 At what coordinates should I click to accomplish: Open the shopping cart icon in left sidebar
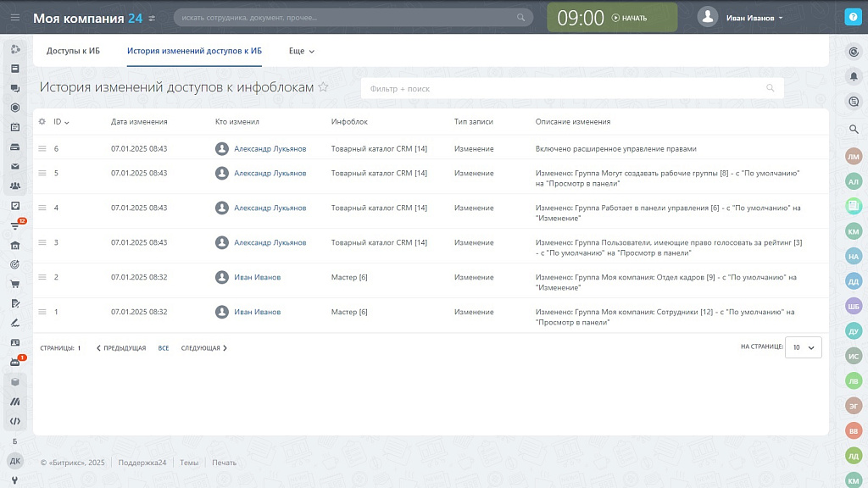tap(15, 284)
